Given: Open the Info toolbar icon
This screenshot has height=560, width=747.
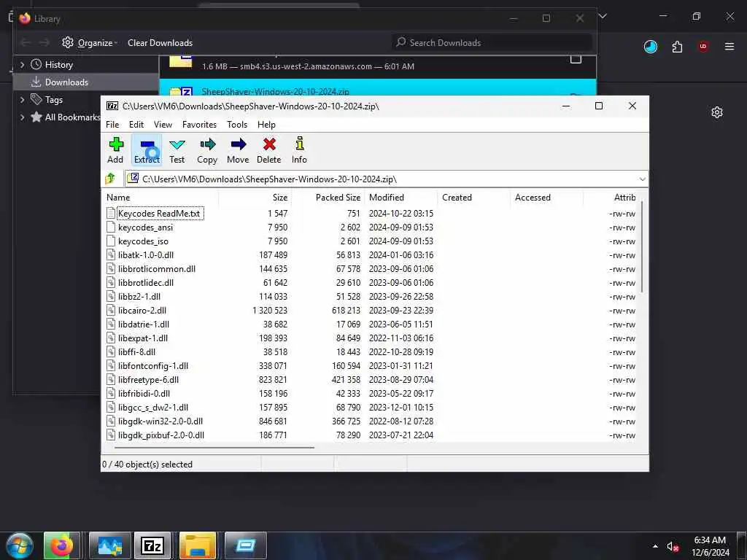Looking at the screenshot, I should coord(299,150).
